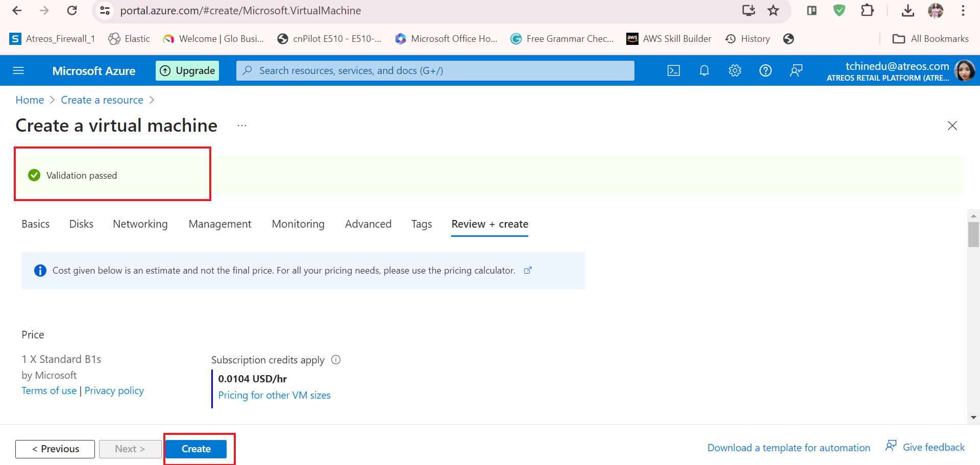Click the browser back arrow
This screenshot has height=465, width=980.
pos(17,11)
